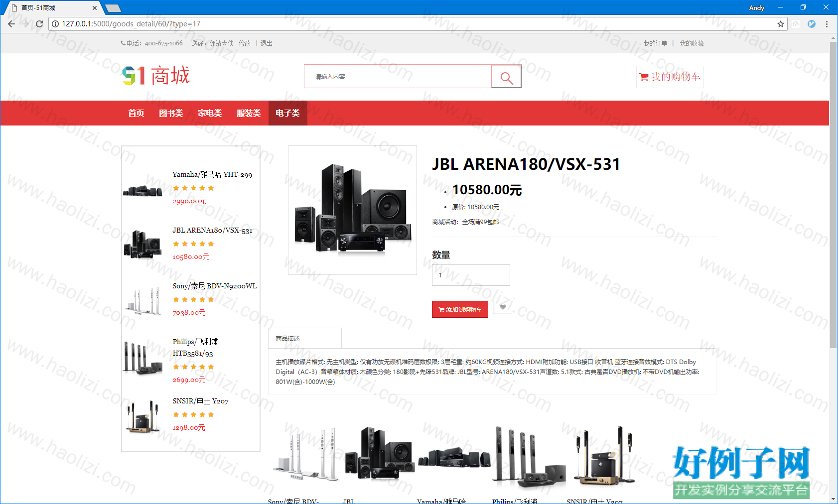Click the bottom row JBL speaker image
The image size is (838, 504).
click(x=380, y=453)
